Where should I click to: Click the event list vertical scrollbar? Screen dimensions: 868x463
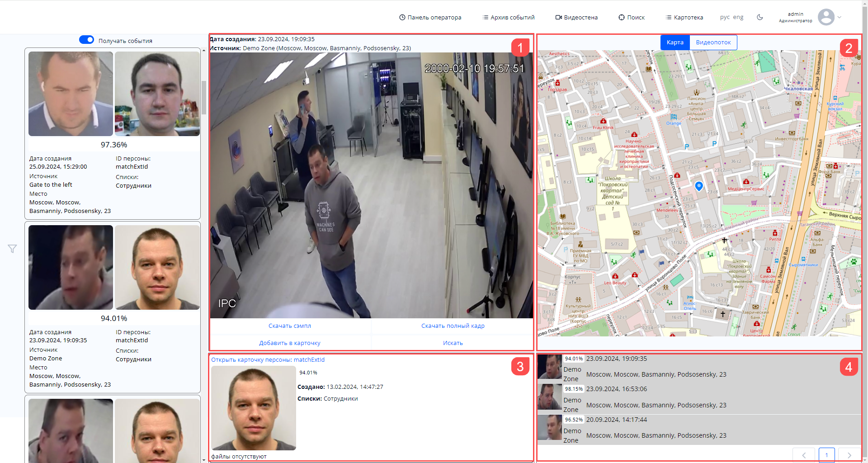(204, 97)
